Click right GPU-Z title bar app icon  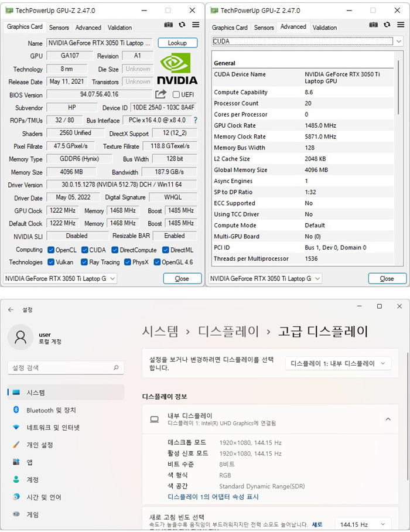click(x=214, y=11)
